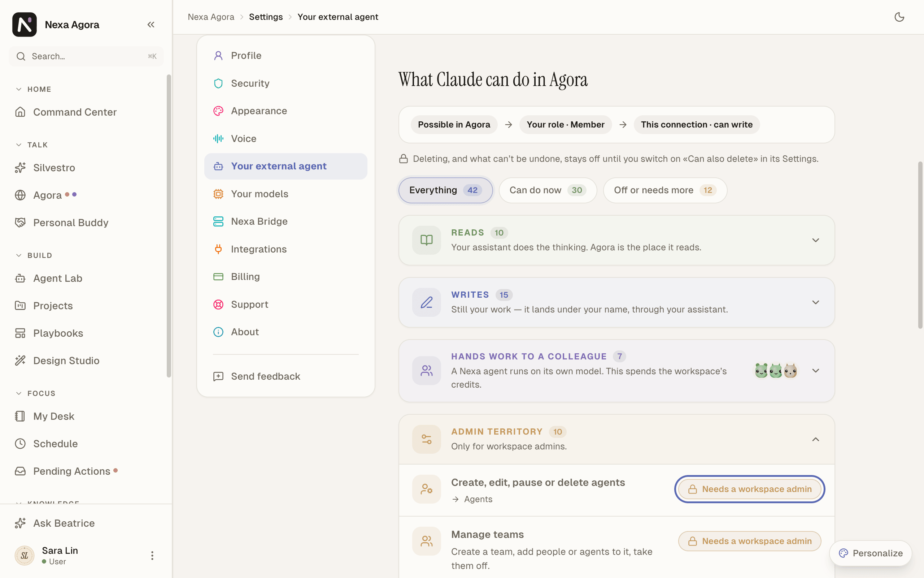Screen dimensions: 924x578
Task: Open Schedule
Action: 86,444
